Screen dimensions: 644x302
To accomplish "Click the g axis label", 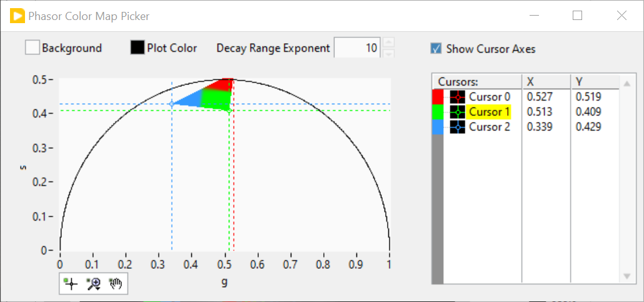I will pyautogui.click(x=224, y=283).
